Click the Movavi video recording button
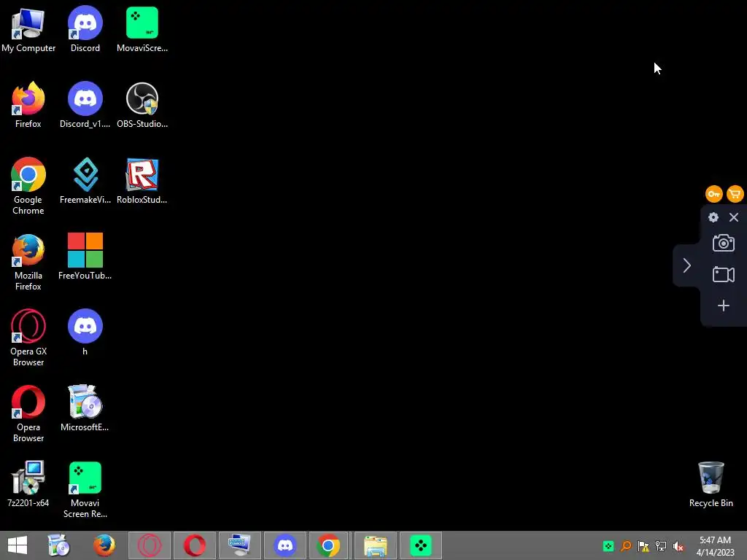Viewport: 747px width, 560px height. point(723,274)
